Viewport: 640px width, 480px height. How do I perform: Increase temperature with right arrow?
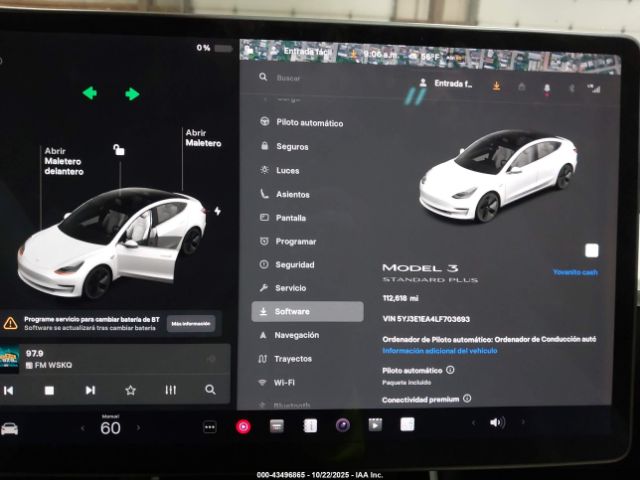coord(138,428)
